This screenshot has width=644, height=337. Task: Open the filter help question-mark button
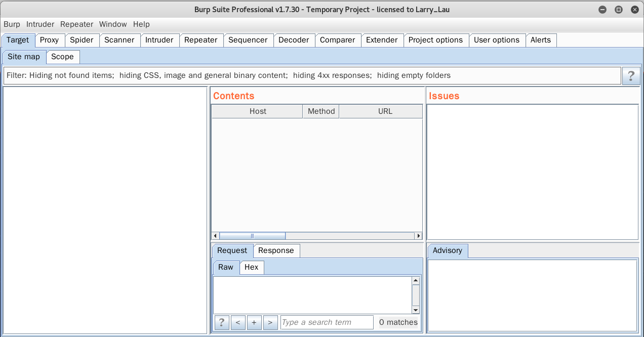pos(631,76)
